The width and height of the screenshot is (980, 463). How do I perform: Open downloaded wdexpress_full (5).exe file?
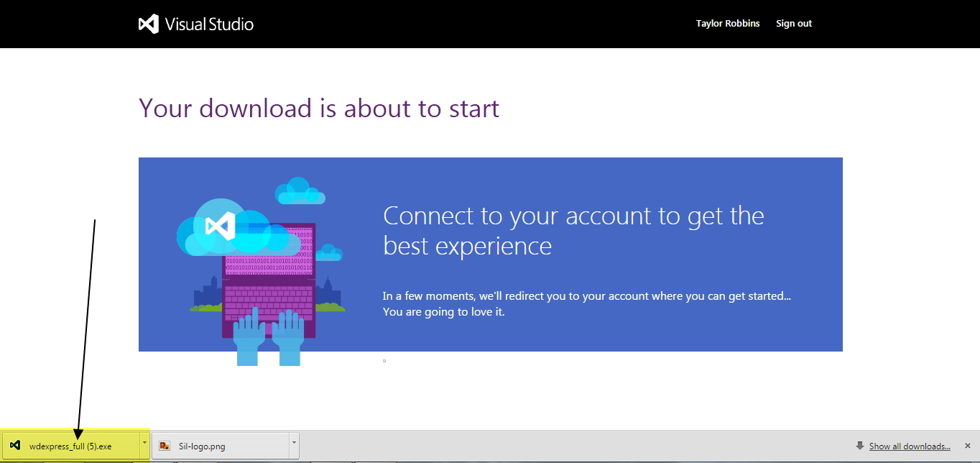tap(70, 446)
